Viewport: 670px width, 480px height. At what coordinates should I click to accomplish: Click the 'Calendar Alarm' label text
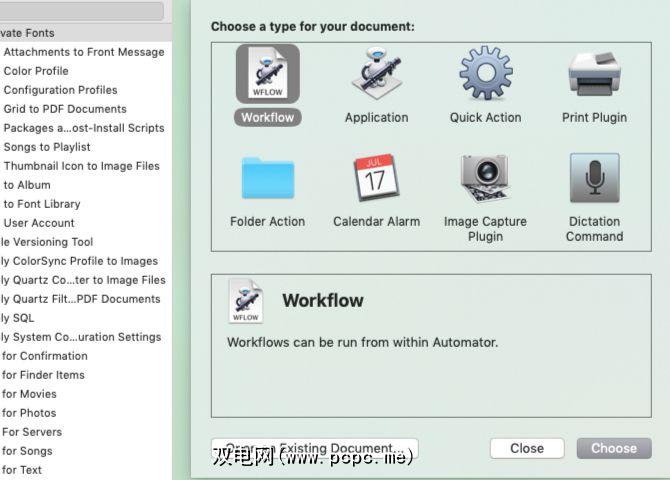point(376,221)
